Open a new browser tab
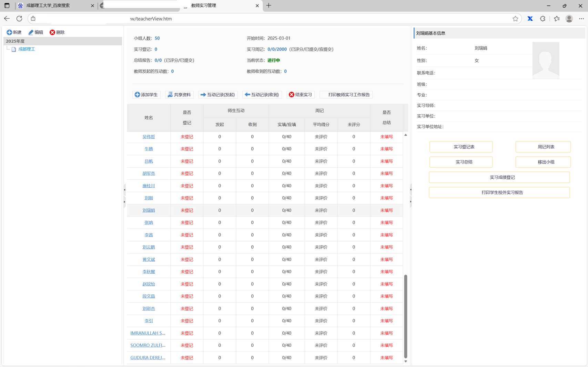The image size is (588, 367). click(x=268, y=6)
